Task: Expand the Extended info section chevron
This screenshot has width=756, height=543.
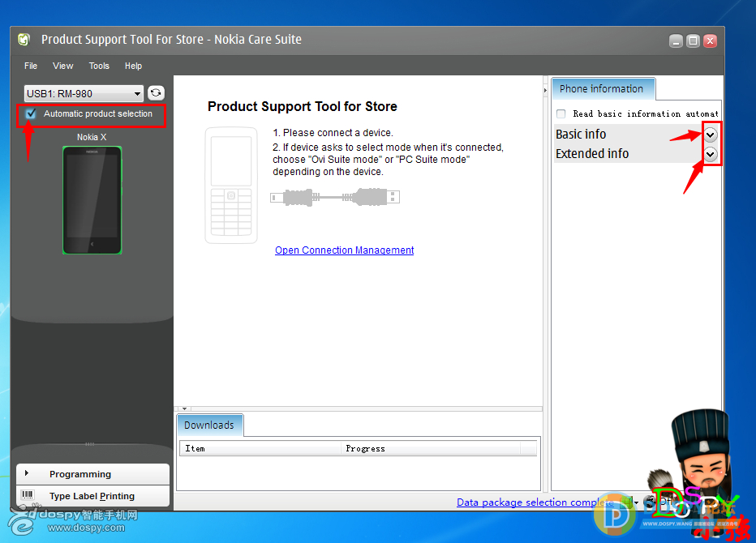Action: pos(711,154)
